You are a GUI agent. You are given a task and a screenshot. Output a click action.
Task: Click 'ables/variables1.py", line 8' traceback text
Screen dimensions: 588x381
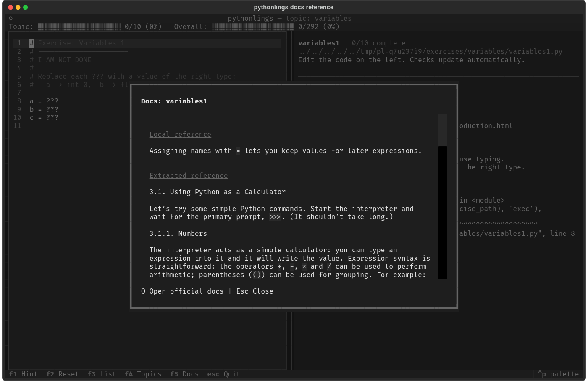click(x=517, y=233)
